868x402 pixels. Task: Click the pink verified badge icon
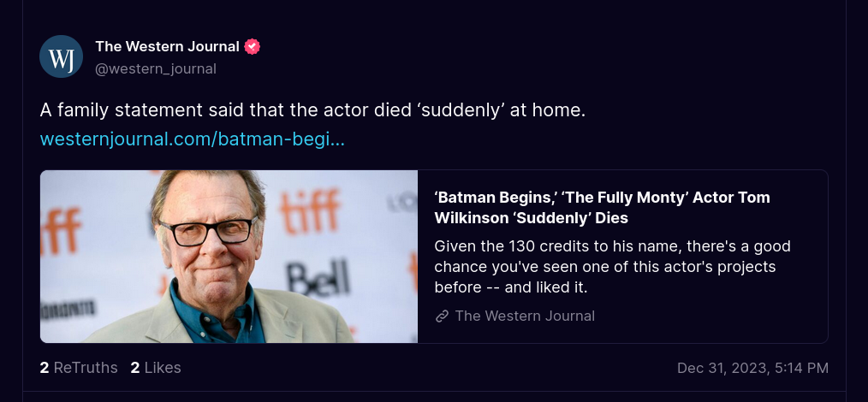(253, 47)
